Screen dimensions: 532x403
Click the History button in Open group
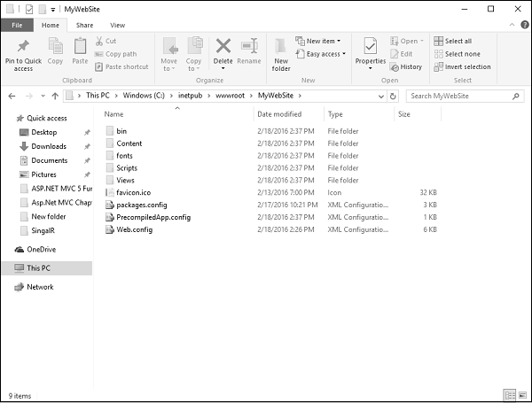point(406,66)
